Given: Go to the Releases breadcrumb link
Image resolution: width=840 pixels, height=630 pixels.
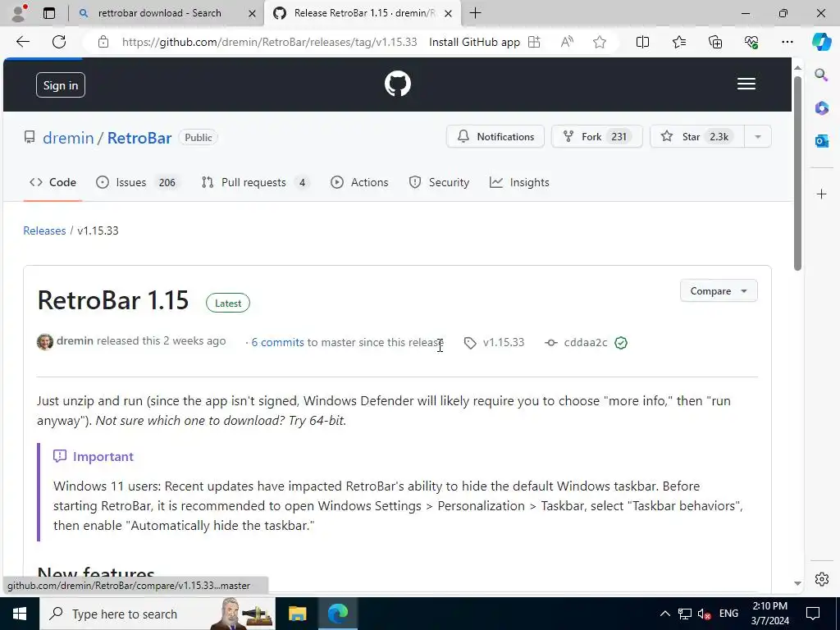Looking at the screenshot, I should (x=44, y=231).
